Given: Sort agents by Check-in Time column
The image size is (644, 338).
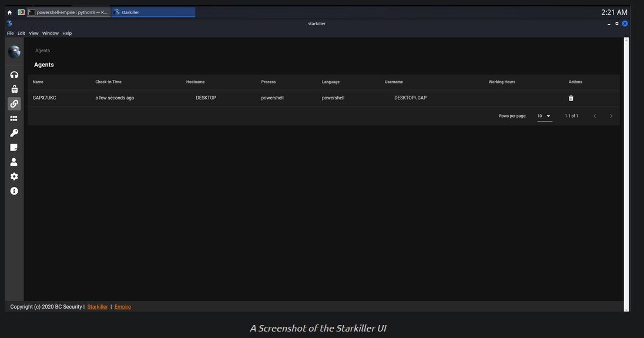Looking at the screenshot, I should tap(109, 82).
